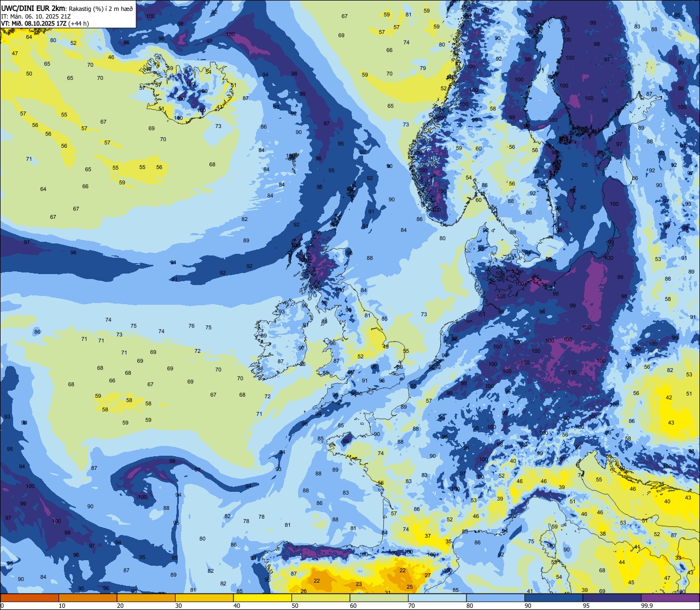
Task: Pick the pale blue 70–80 legend color segment
Action: coord(437,597)
